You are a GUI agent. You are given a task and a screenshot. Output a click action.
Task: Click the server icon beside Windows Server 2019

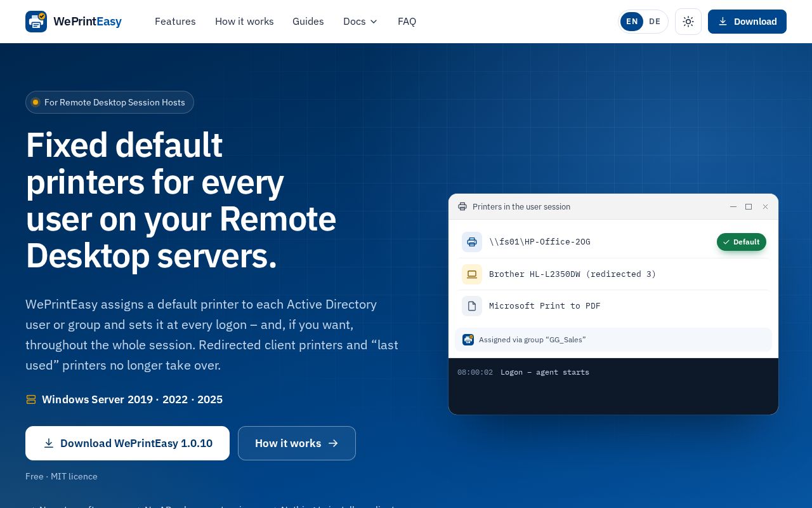coord(31,399)
